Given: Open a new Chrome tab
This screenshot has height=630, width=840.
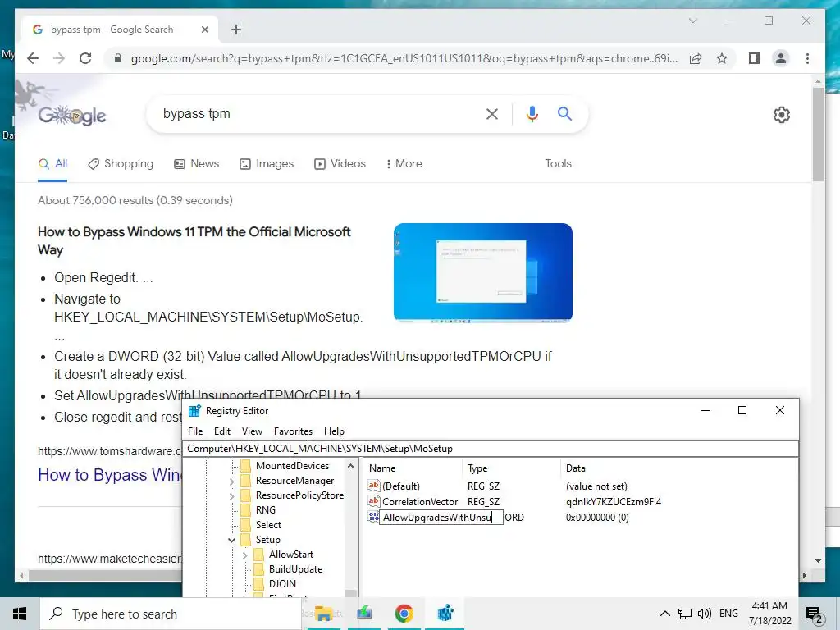Looking at the screenshot, I should click(x=236, y=30).
